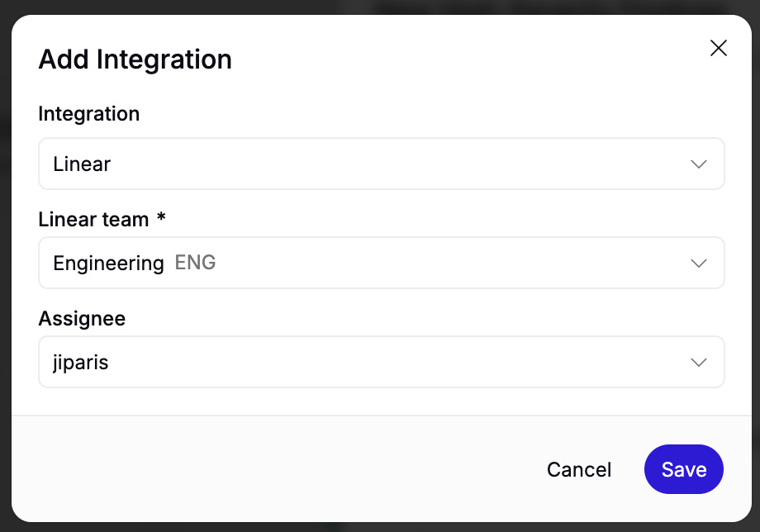760x532 pixels.
Task: Click the Linear team field label
Action: pyautogui.click(x=93, y=220)
